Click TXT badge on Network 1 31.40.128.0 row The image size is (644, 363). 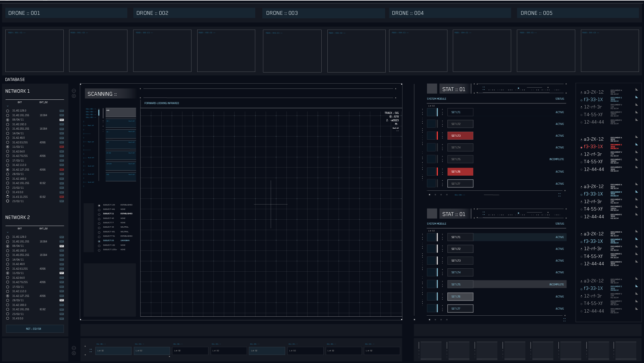click(x=62, y=110)
